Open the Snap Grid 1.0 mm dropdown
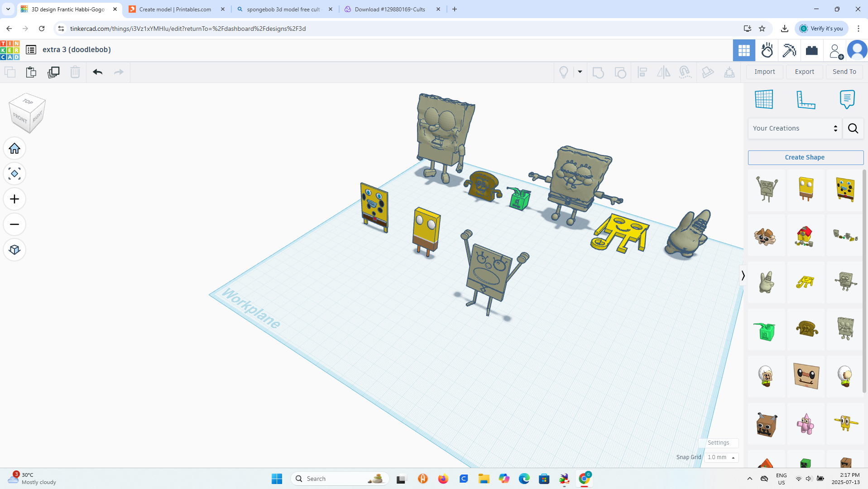Image resolution: width=868 pixels, height=489 pixels. pos(722,457)
